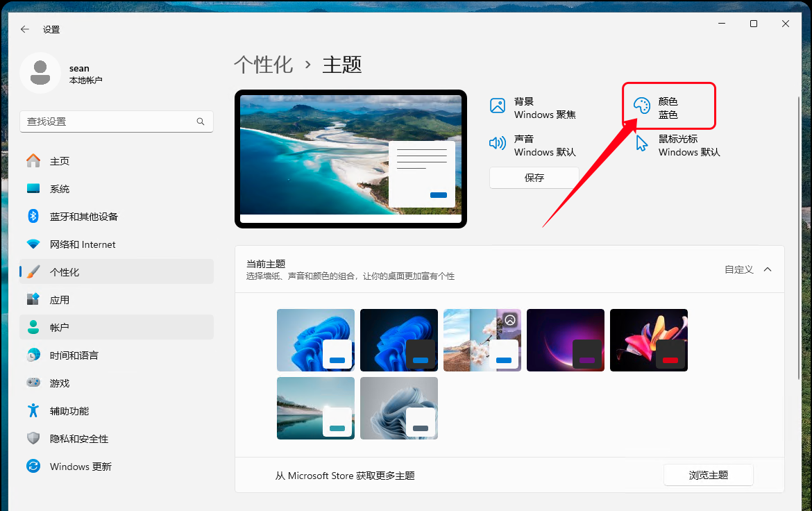Viewport: 812px width, 511px height.
Task: Collapse the 自定义 section via its chevron
Action: [x=768, y=269]
